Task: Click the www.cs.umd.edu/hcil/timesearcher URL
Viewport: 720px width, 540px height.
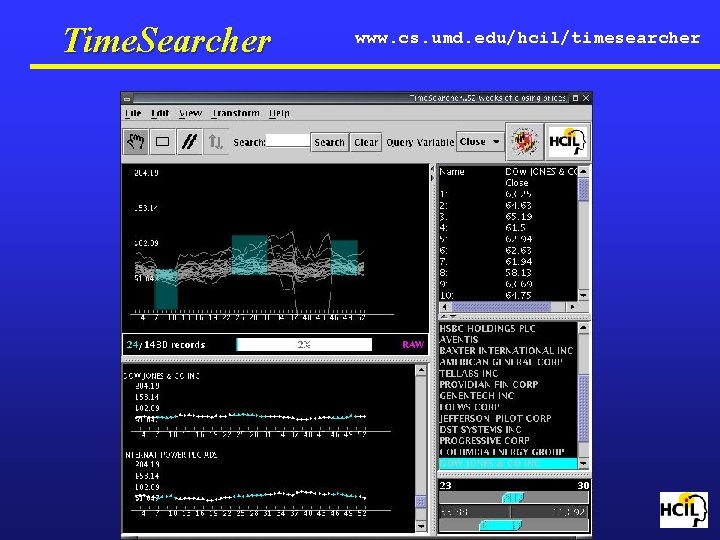Action: (x=527, y=38)
